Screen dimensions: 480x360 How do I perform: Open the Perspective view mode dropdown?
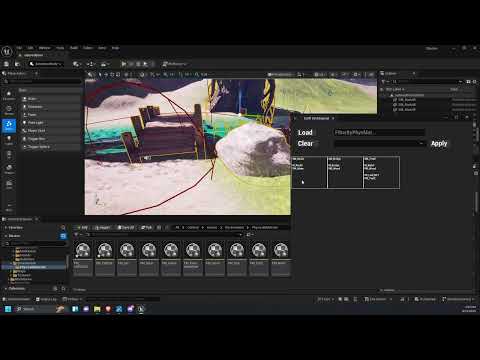281,75
